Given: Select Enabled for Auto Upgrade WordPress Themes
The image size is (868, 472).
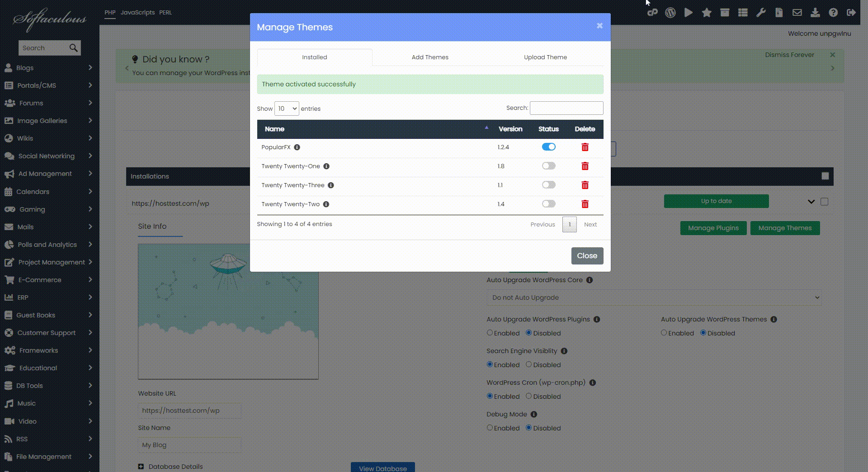Looking at the screenshot, I should (664, 333).
